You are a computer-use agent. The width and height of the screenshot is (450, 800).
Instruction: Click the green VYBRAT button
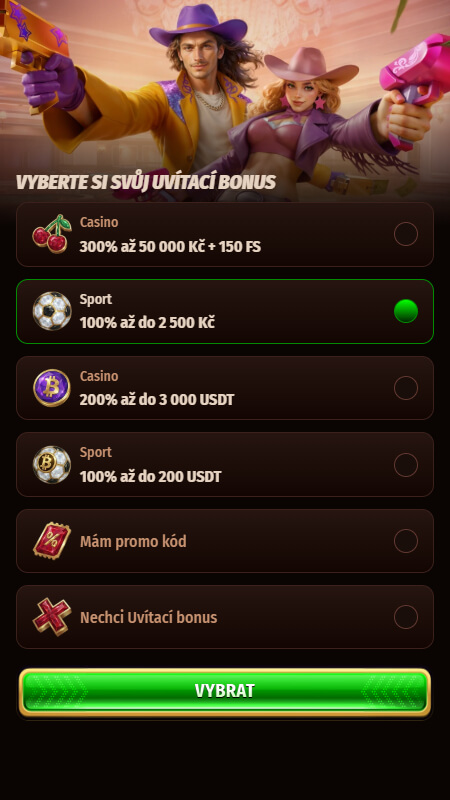225,692
